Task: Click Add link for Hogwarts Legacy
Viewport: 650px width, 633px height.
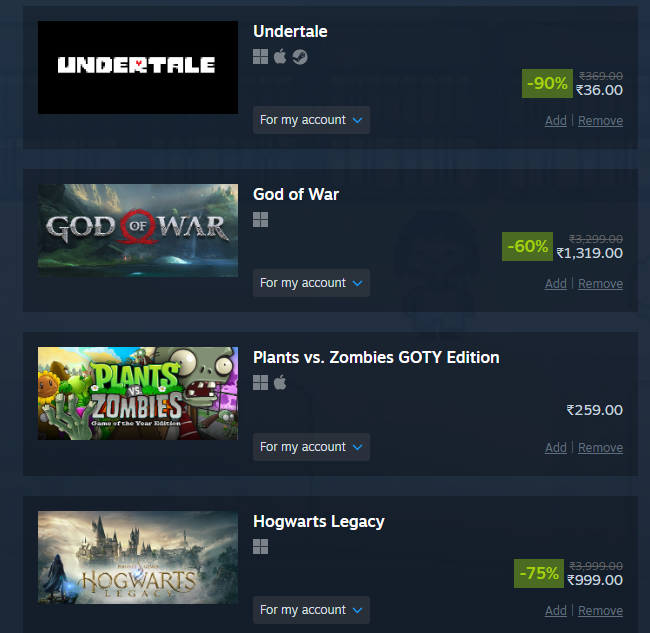Action: (555, 611)
